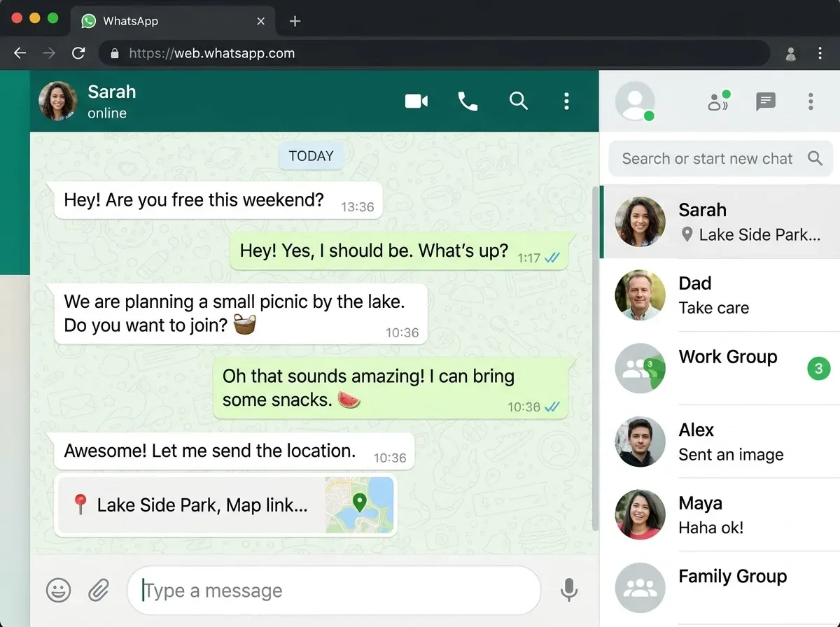This screenshot has width=840, height=627.
Task: Start a new chat with the message icon
Action: [x=766, y=102]
